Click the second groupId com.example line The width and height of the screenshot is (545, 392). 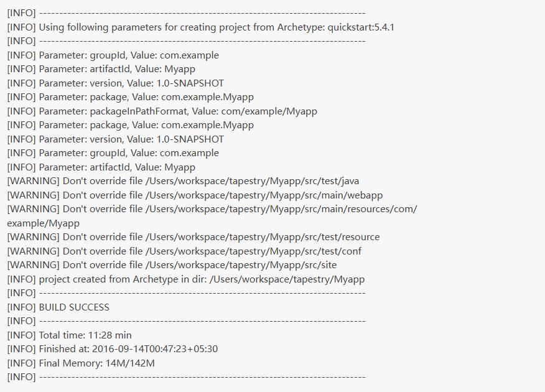[x=113, y=153]
